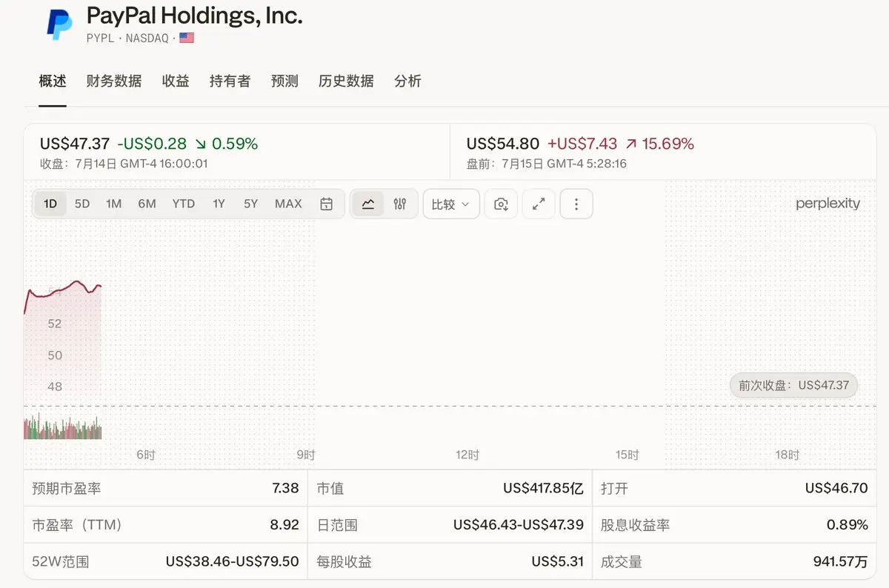Take a chart snapshot with camera icon
The height and width of the screenshot is (588, 889).
point(501,204)
